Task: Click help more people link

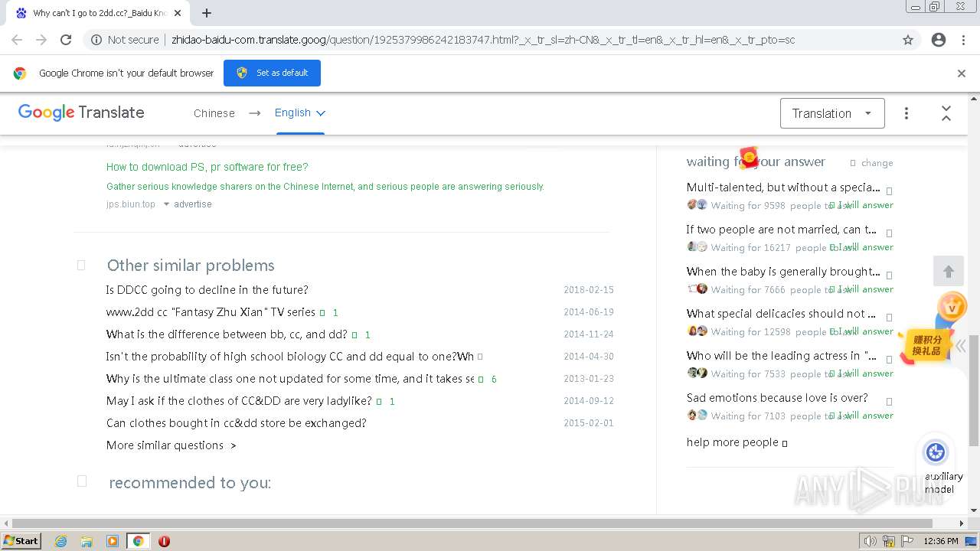Action: point(737,442)
